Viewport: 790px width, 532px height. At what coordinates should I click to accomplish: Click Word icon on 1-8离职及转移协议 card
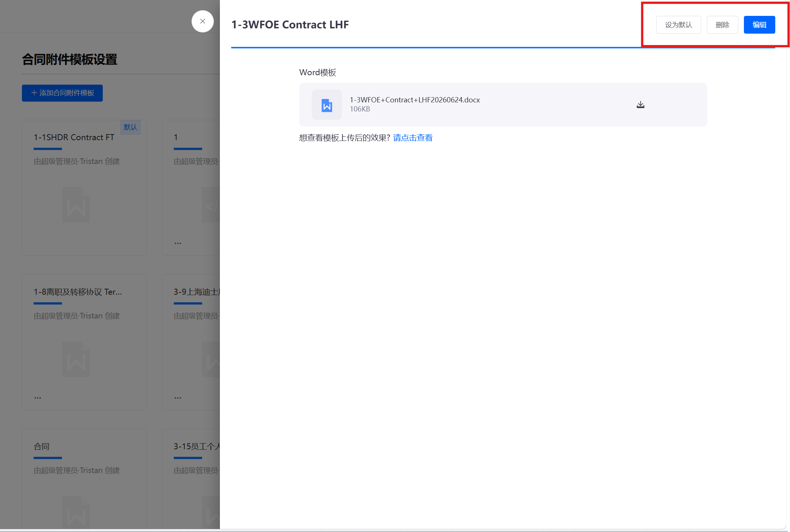click(x=76, y=359)
